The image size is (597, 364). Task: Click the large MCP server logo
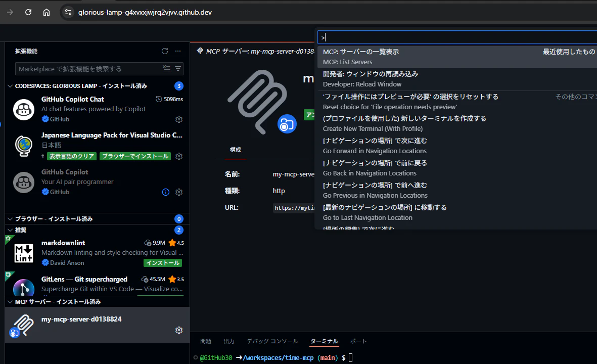coord(261,101)
